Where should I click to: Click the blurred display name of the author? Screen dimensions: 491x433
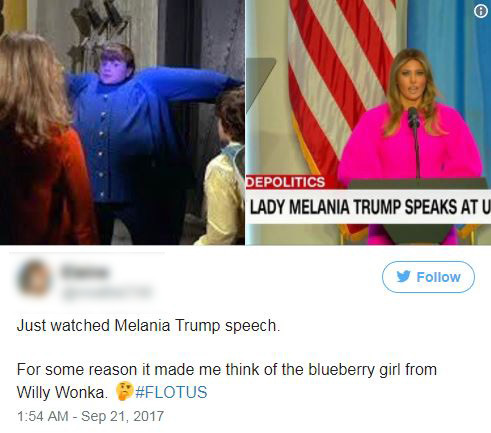coord(85,271)
